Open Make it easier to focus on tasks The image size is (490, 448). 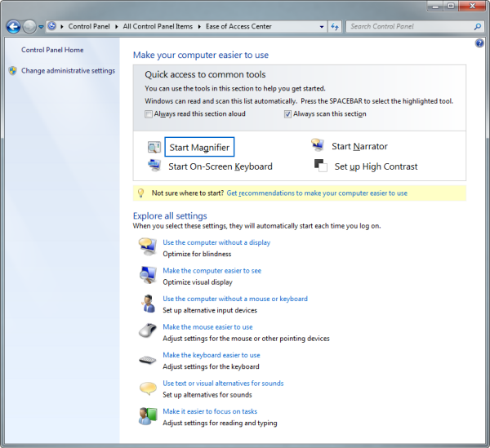click(x=210, y=411)
